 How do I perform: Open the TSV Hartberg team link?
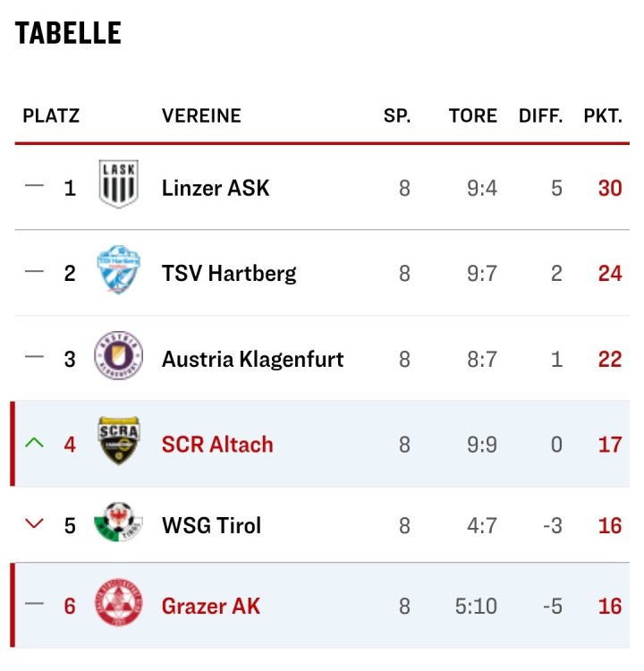point(228,273)
